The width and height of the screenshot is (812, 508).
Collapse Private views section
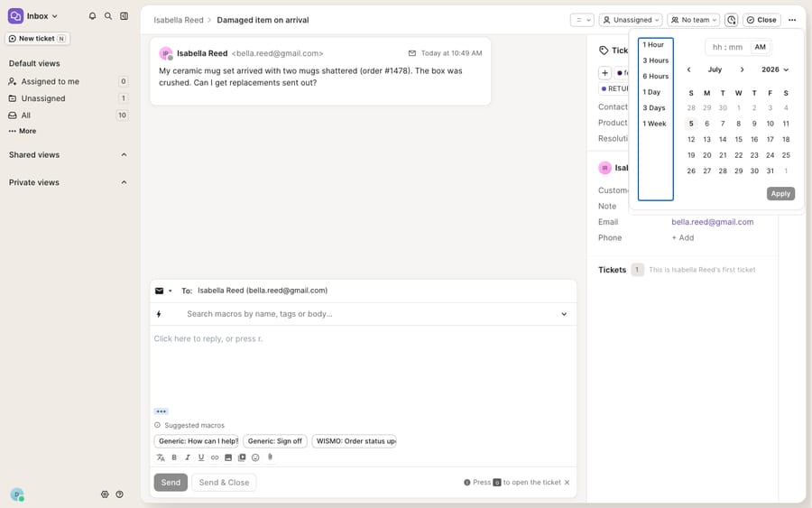coord(124,182)
